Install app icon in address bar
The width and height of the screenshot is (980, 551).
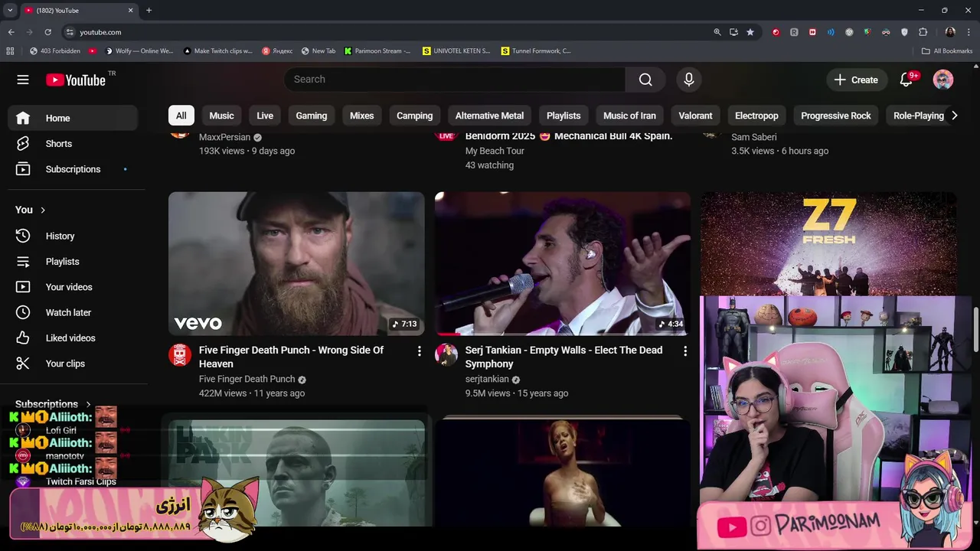pos(733,32)
